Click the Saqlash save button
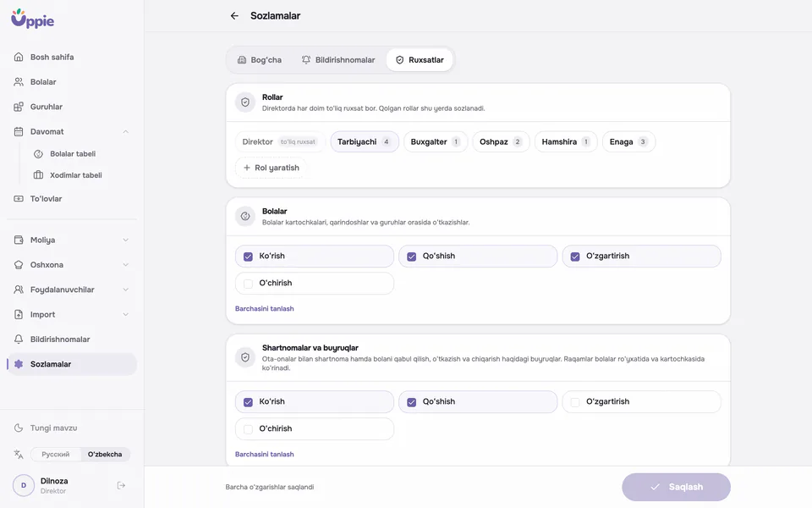This screenshot has height=508, width=812. tap(677, 488)
